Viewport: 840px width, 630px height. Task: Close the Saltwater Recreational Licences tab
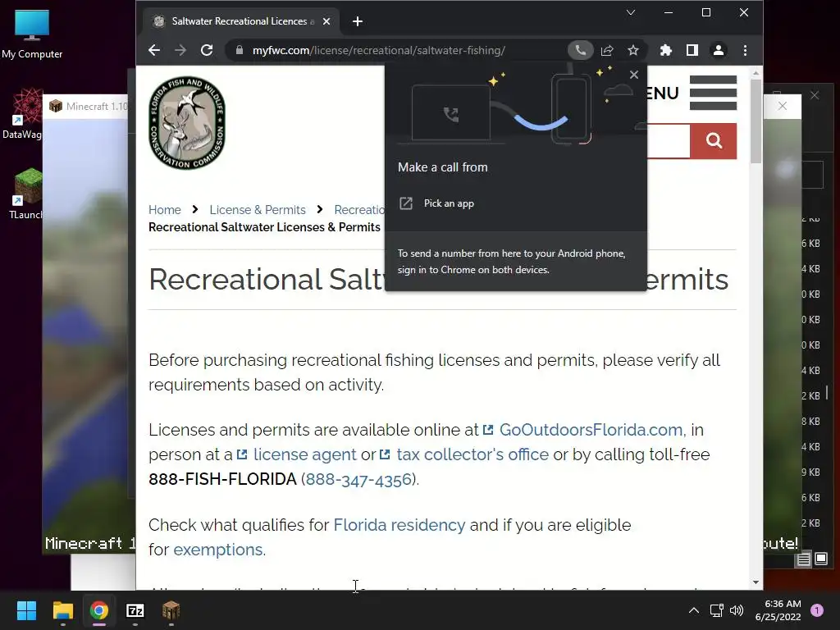coord(326,21)
